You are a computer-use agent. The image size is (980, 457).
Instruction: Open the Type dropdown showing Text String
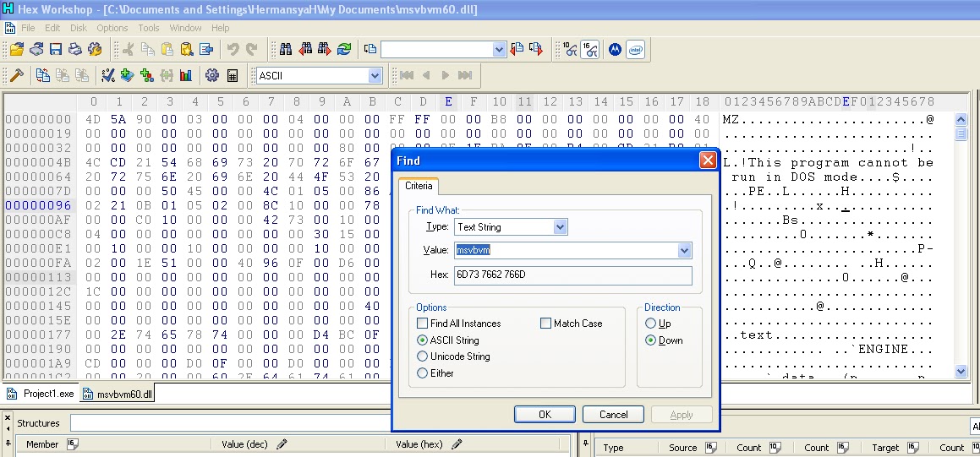point(561,226)
